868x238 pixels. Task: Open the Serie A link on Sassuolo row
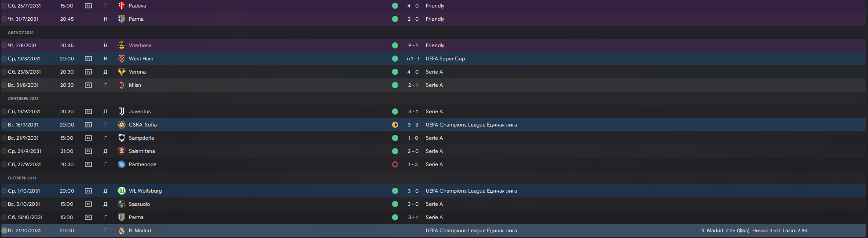434,204
